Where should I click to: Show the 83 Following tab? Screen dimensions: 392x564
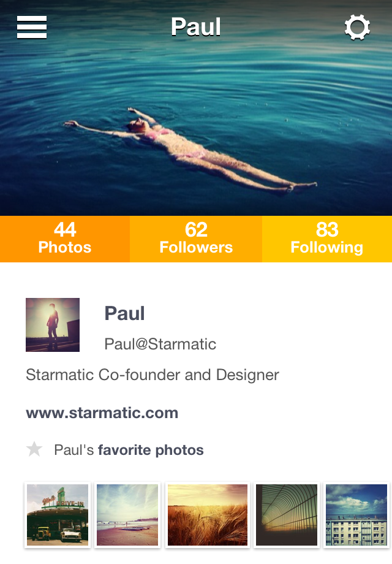[327, 239]
